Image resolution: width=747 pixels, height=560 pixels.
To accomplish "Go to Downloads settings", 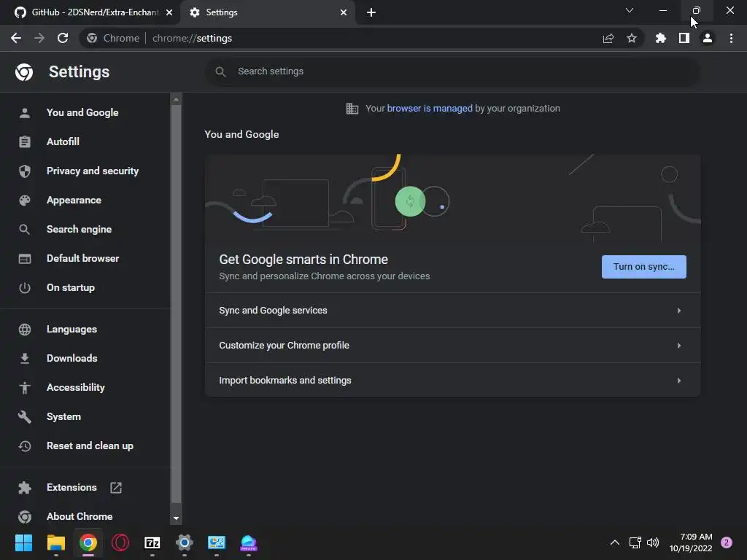I will click(72, 358).
